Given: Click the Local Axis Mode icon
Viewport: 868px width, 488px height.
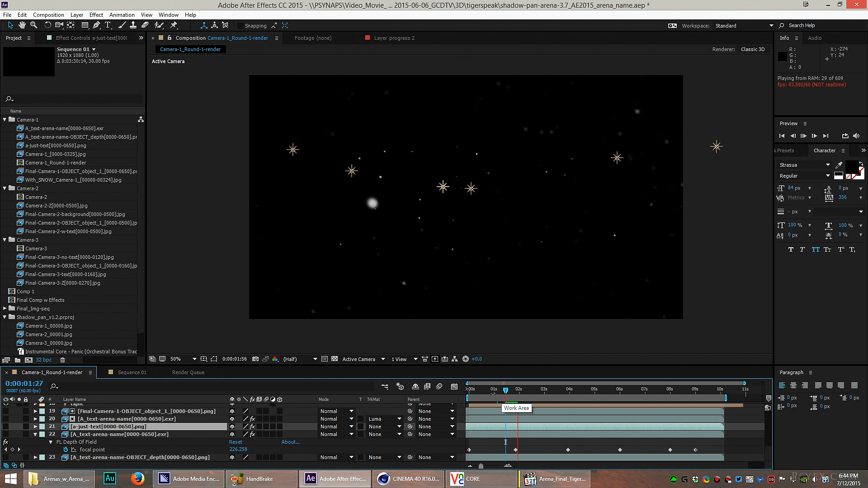Looking at the screenshot, I should (204, 25).
